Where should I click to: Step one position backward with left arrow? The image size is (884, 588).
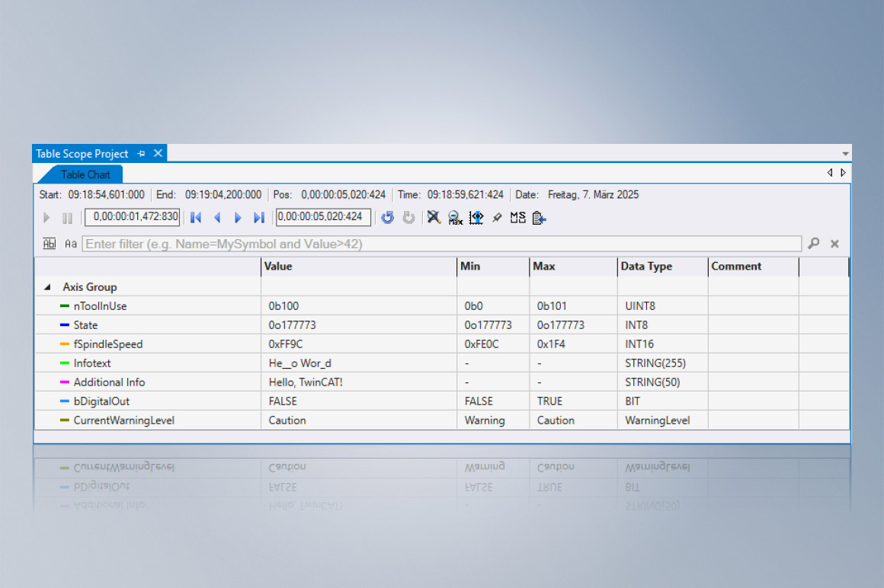click(x=216, y=218)
